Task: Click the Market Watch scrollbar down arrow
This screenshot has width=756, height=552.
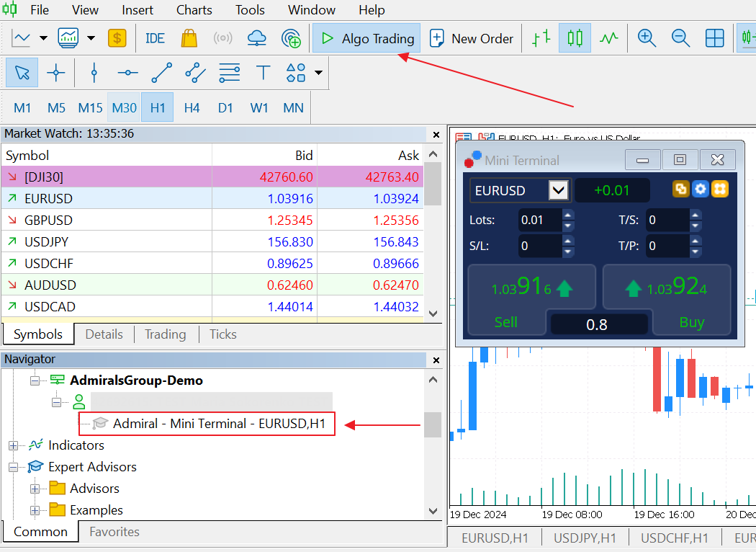Action: click(x=433, y=313)
